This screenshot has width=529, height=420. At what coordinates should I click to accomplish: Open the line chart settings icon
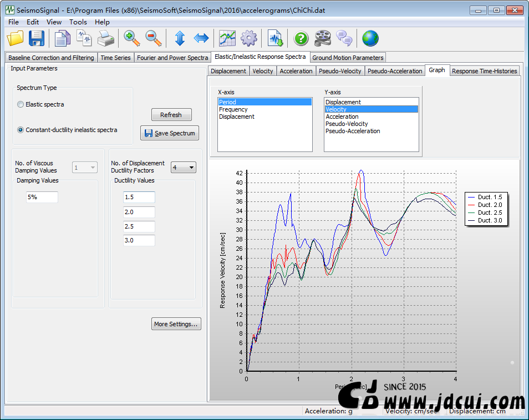[227, 38]
